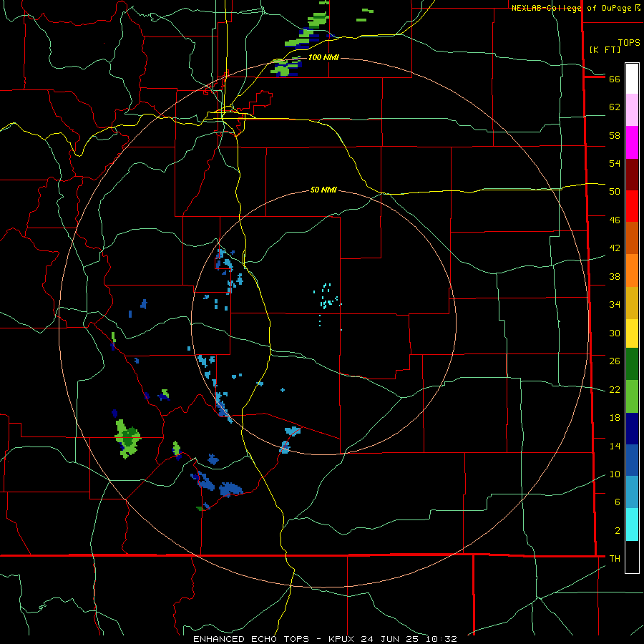Click the "54" legend value
The width and height of the screenshot is (644, 644).
[615, 163]
